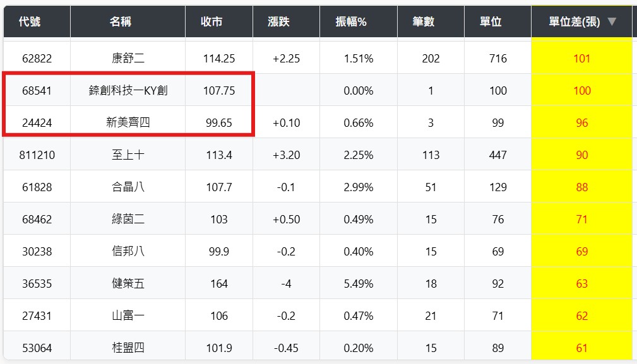Click code 68462 for 綠茵二
Screen dimensions: 637x364
point(37,220)
